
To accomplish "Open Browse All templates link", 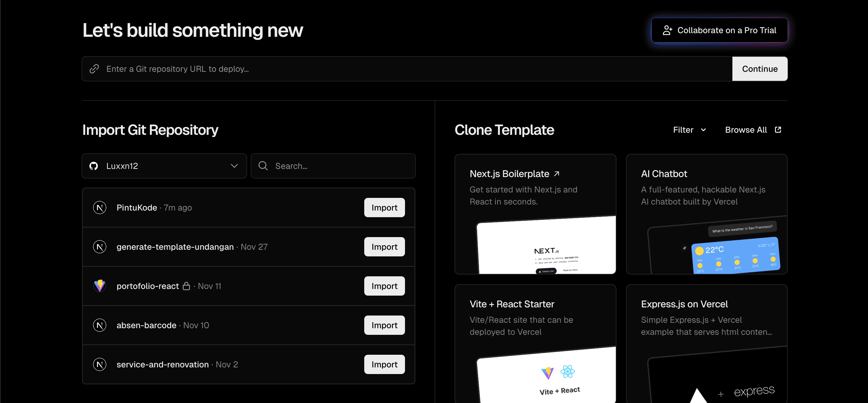I will 753,130.
